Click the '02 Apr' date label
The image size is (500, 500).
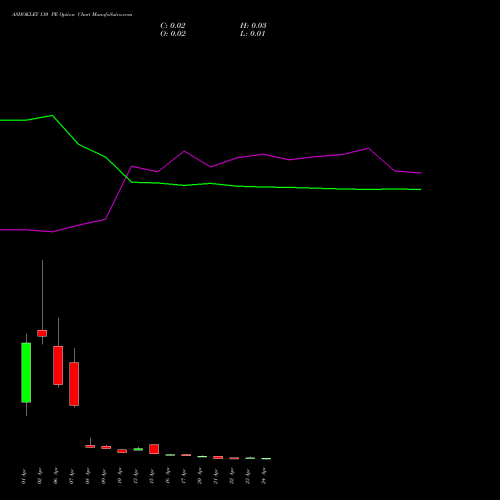(x=40, y=476)
